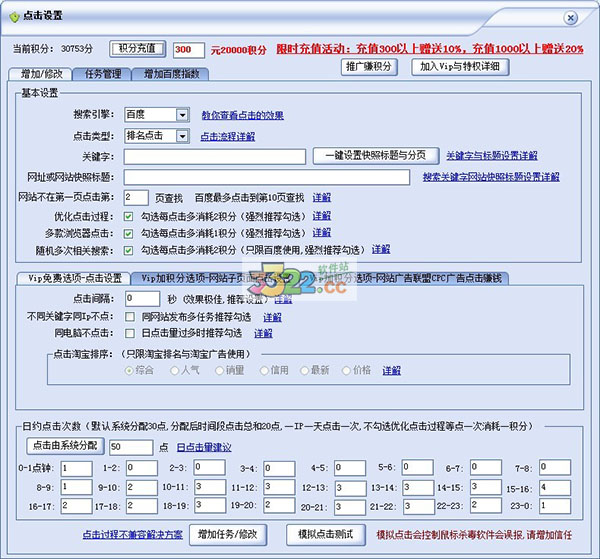The width and height of the screenshot is (600, 559).
Task: Focus the 关键字 input field
Action: 215,157
